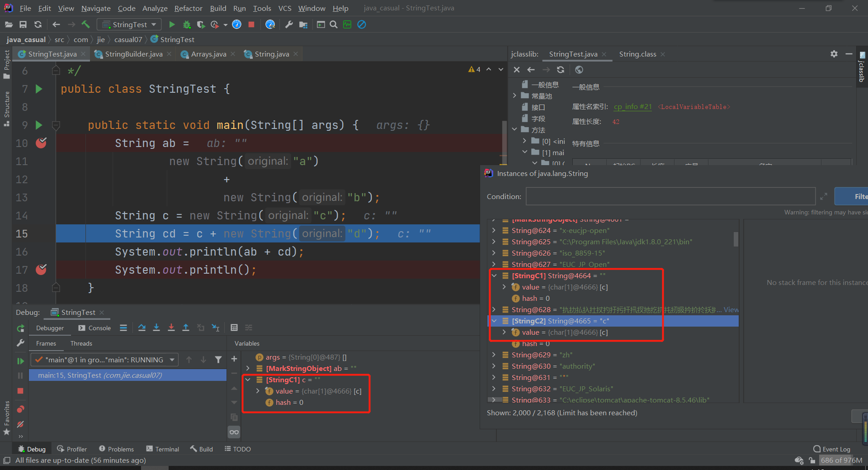Filter frames with the funnel icon
Viewport: 868px width, 470px height.
[218, 360]
